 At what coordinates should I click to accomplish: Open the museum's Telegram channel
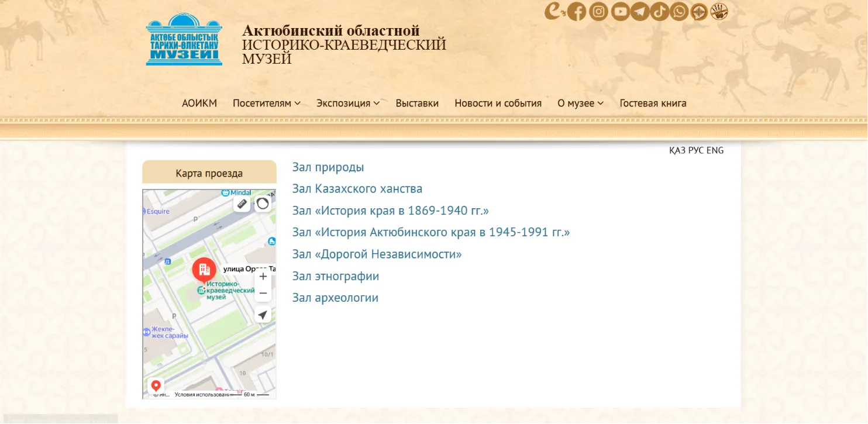click(640, 12)
